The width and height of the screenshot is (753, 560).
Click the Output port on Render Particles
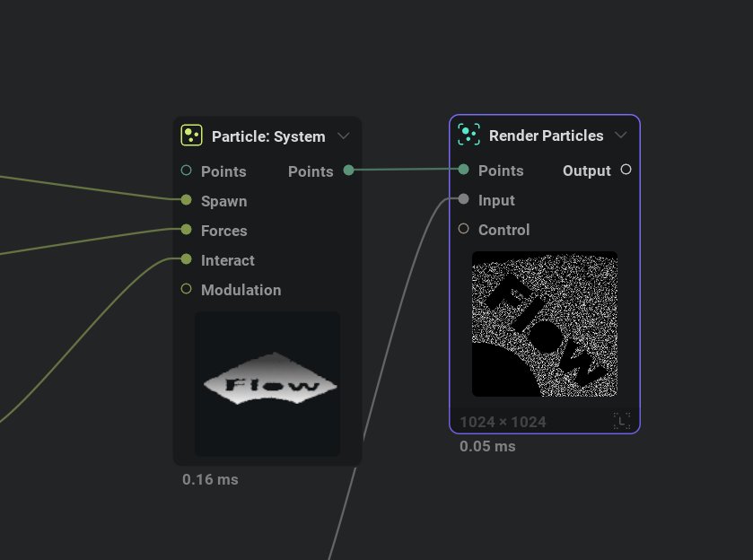pos(626,169)
